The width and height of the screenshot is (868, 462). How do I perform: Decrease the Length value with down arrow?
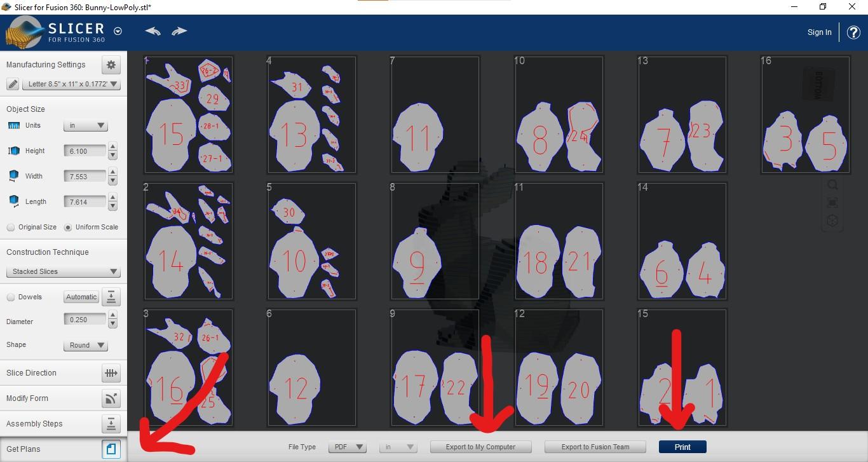[x=112, y=206]
